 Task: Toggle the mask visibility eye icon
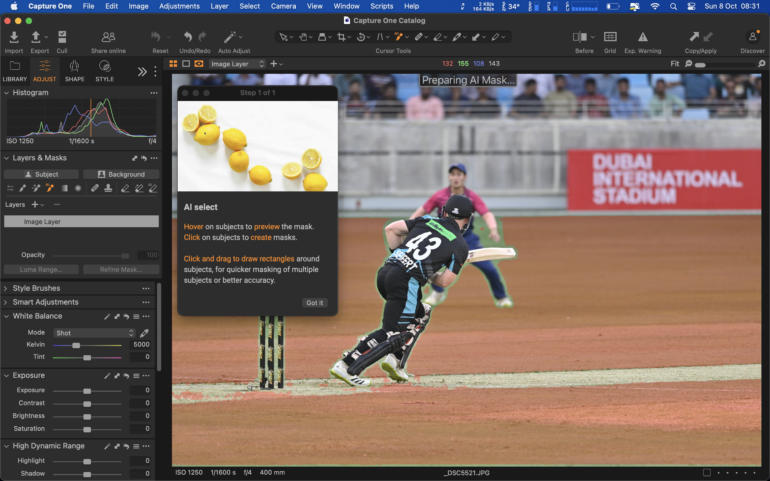point(199,64)
